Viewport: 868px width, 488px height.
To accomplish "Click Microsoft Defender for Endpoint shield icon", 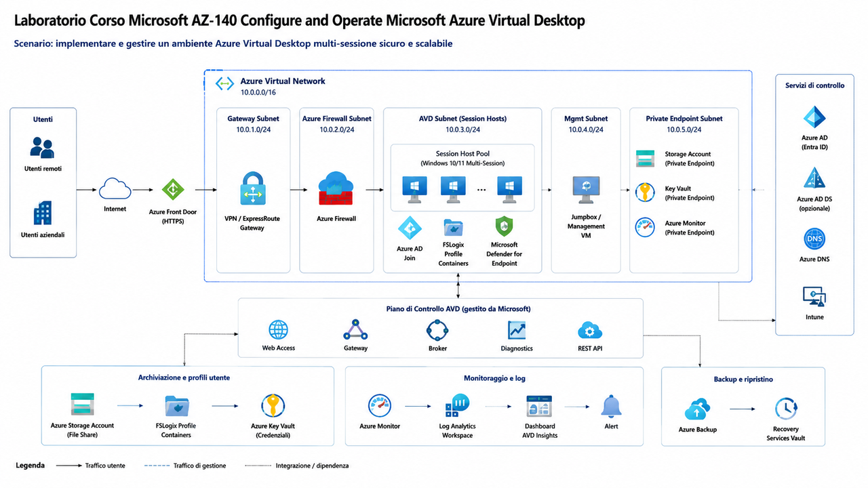I will [x=505, y=228].
